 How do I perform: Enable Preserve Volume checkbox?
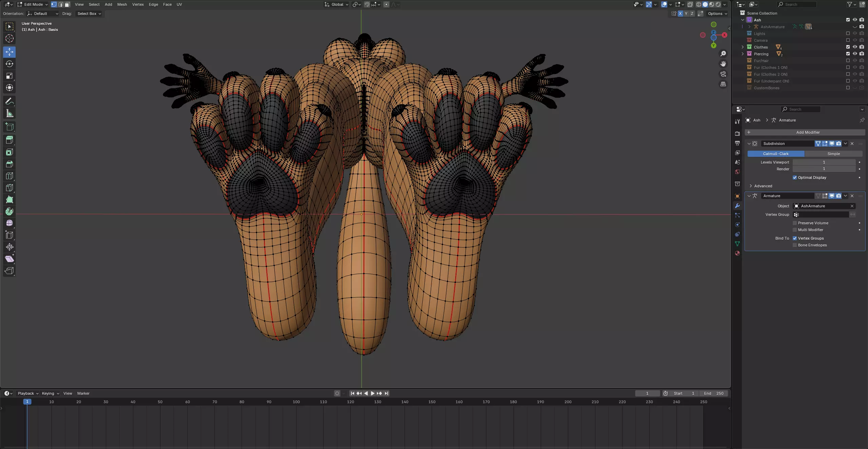tap(795, 223)
